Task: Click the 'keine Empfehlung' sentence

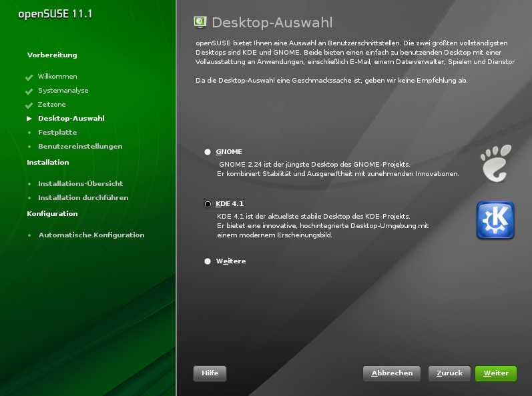Action: point(332,81)
